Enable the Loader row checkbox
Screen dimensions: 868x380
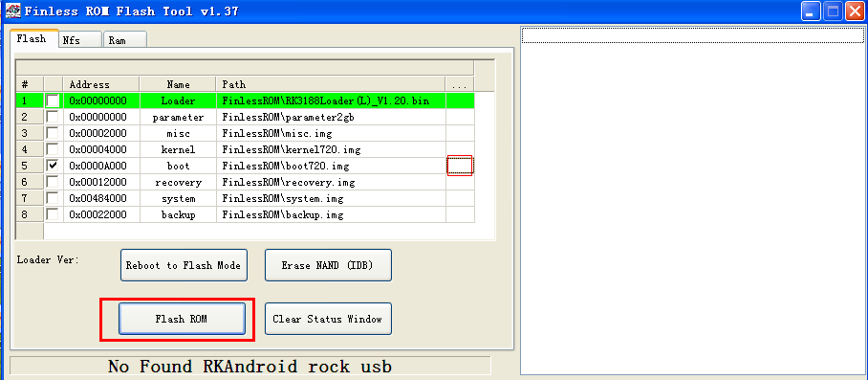click(54, 101)
